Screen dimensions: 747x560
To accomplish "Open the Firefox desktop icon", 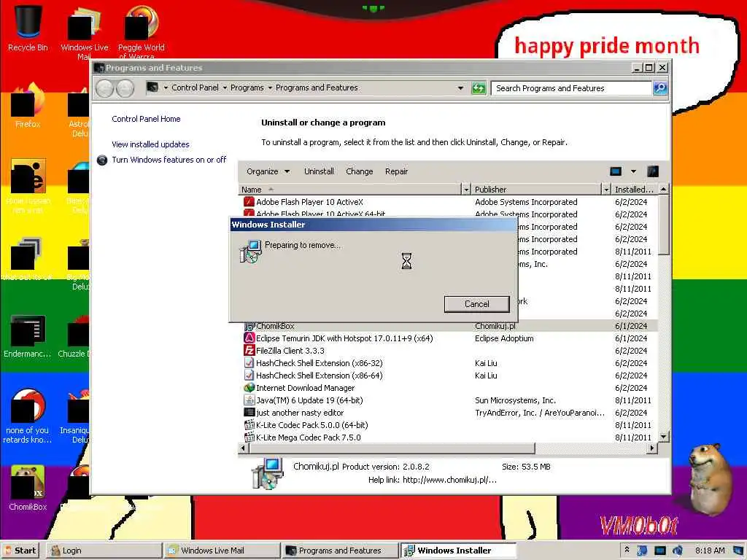I will 28,106.
